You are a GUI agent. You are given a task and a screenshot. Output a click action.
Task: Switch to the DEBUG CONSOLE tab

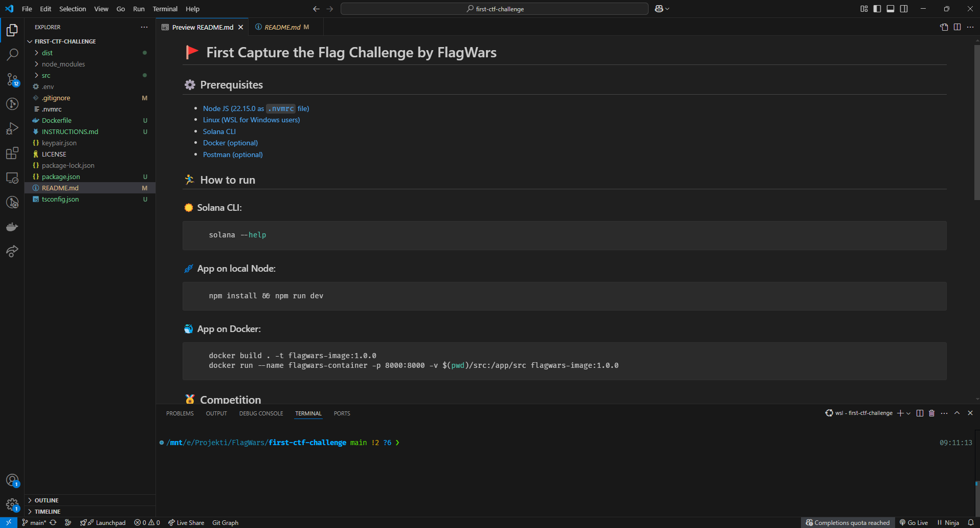[261, 413]
